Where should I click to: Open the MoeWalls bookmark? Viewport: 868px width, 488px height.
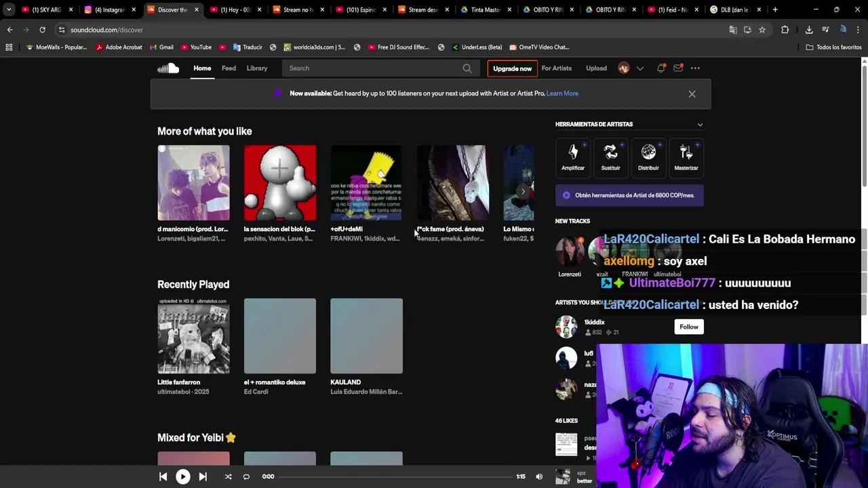(x=56, y=47)
